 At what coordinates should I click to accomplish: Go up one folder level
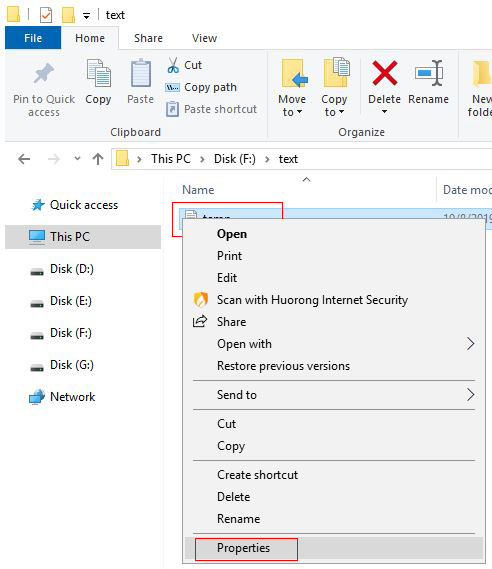tap(98, 159)
